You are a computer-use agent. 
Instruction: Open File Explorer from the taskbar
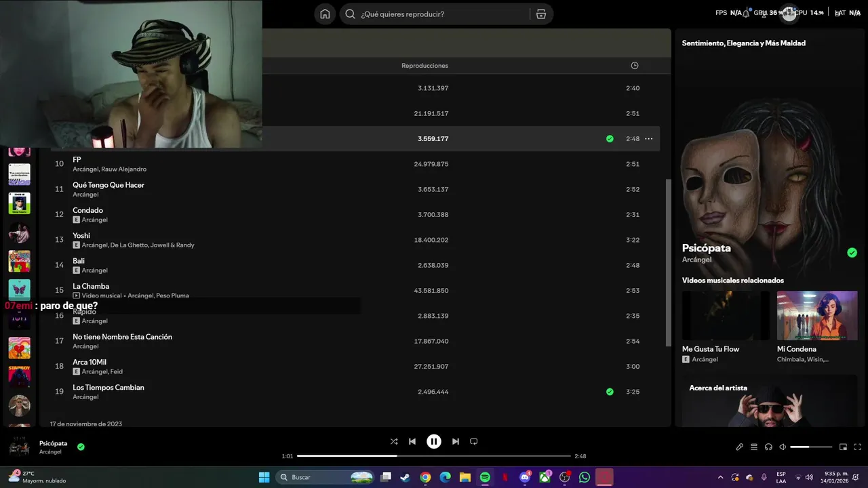pos(465,477)
